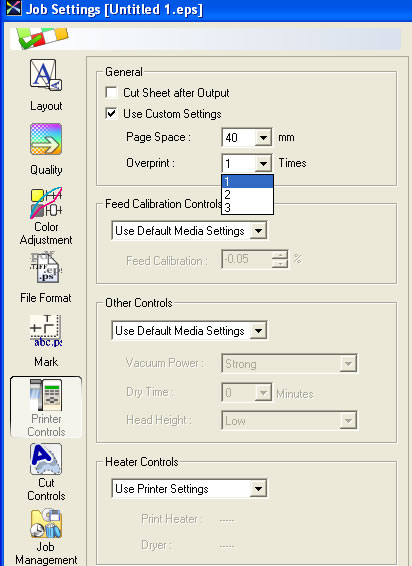Uncheck Use Custom Settings checkbox
The image size is (412, 566).
click(111, 114)
